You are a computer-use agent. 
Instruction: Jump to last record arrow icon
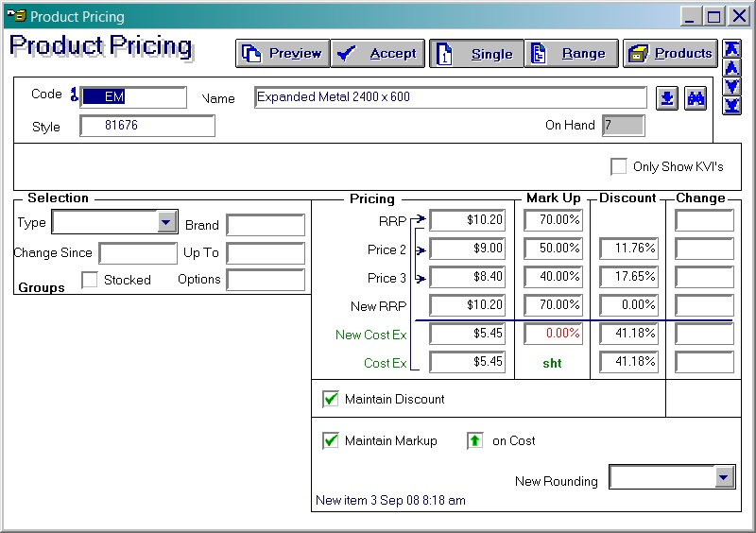click(x=731, y=105)
